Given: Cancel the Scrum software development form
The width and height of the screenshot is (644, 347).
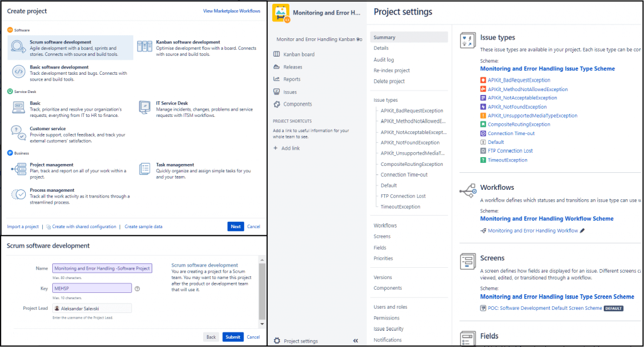Looking at the screenshot, I should pos(253,337).
